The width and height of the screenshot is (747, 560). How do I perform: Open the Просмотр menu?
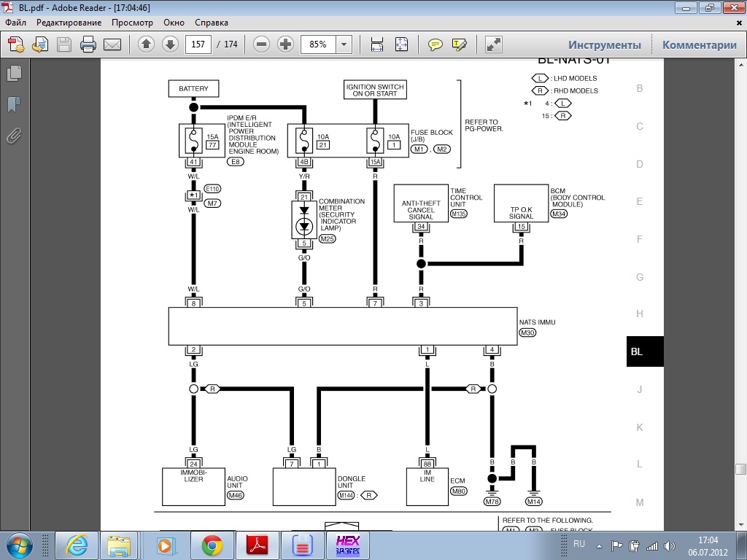[132, 23]
